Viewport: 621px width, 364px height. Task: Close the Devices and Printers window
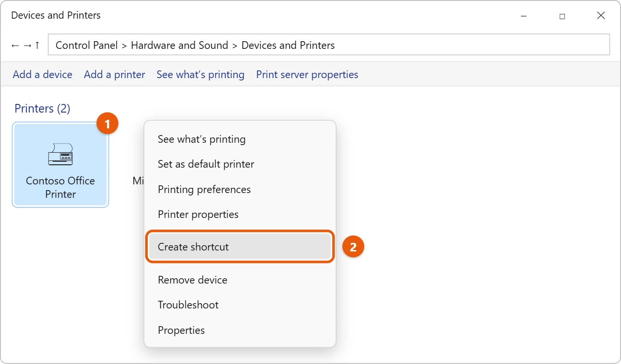pyautogui.click(x=601, y=16)
